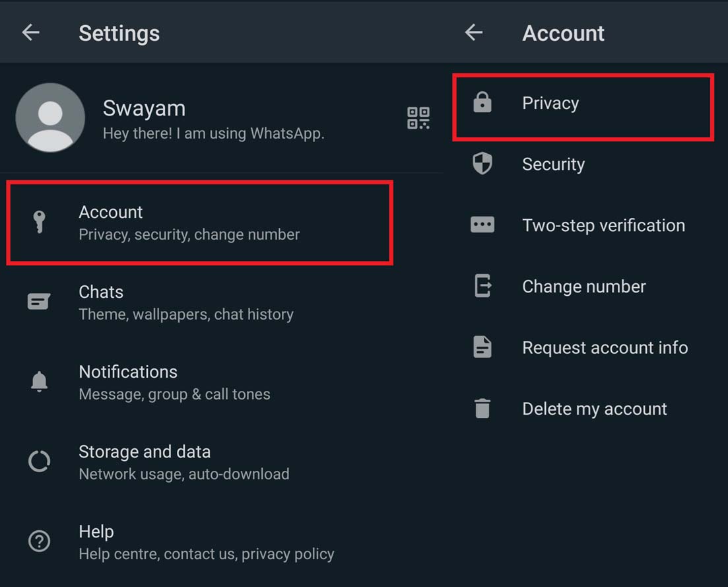This screenshot has width=728, height=587.
Task: Click subtitle 'Theme, wallpapers, chat history'
Action: pyautogui.click(x=186, y=314)
